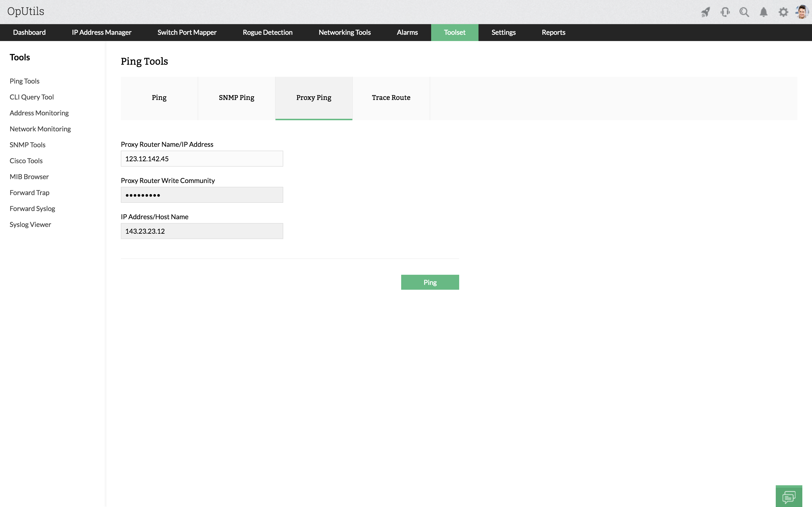Select the Trace Route tab
Viewport: 812px width, 507px height.
[x=391, y=98]
